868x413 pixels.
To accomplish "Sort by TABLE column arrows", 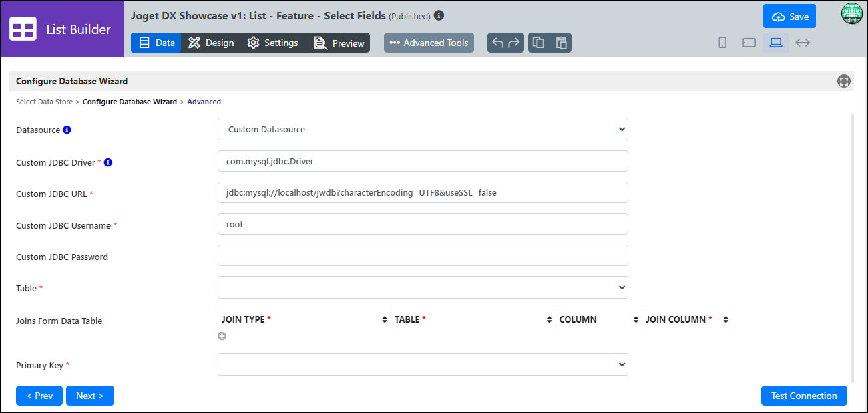I will [550, 319].
